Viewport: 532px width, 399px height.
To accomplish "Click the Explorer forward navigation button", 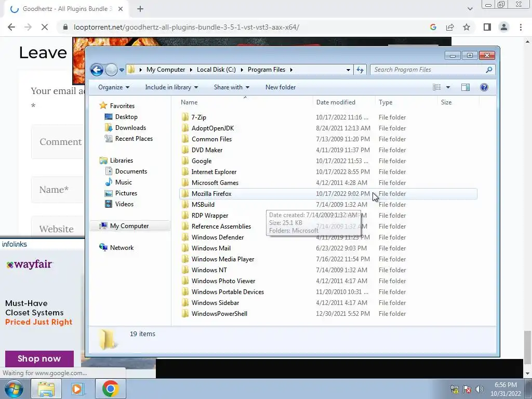I will tap(111, 70).
